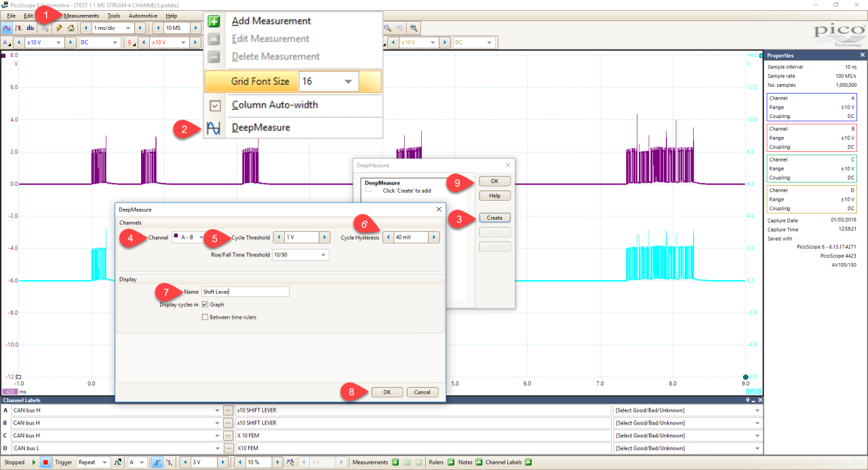
Task: Click OK in DeepMeasure list dialog
Action: 494,181
